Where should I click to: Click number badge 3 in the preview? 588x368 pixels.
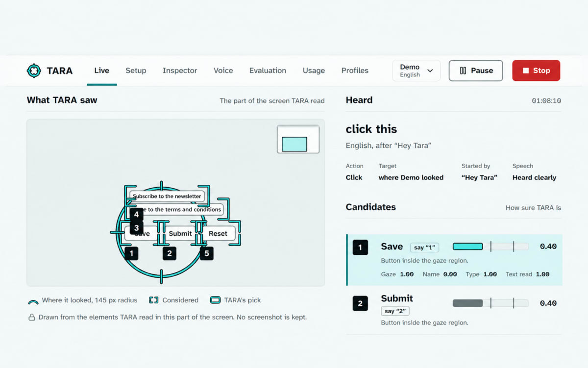pyautogui.click(x=137, y=228)
